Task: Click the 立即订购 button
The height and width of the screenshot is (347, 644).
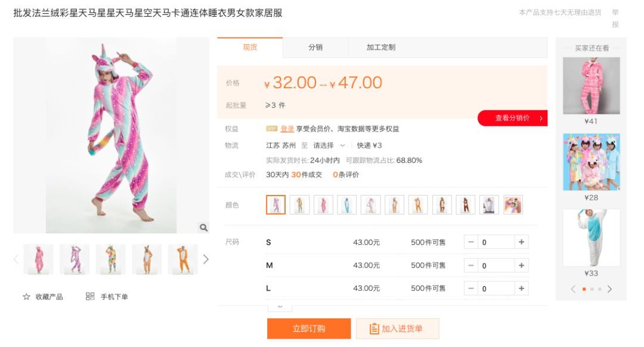Action: click(x=309, y=329)
